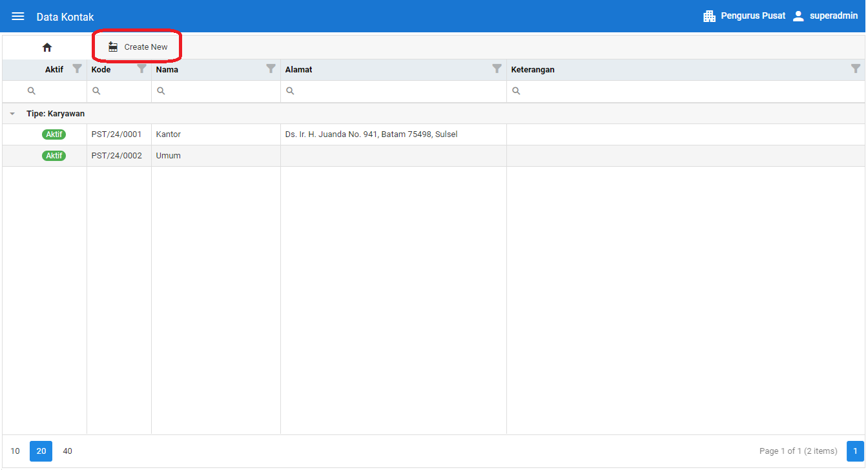Screen dimensions: 868x470
Task: Click the home icon in the toolbar
Action: tap(47, 47)
